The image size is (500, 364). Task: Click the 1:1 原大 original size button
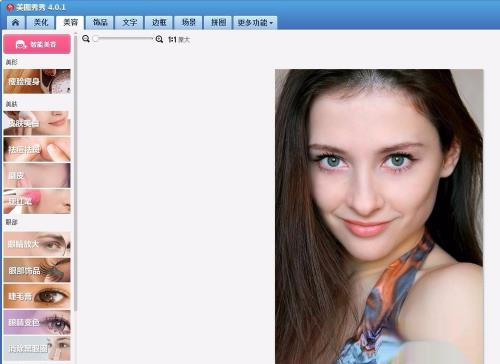[x=179, y=39]
